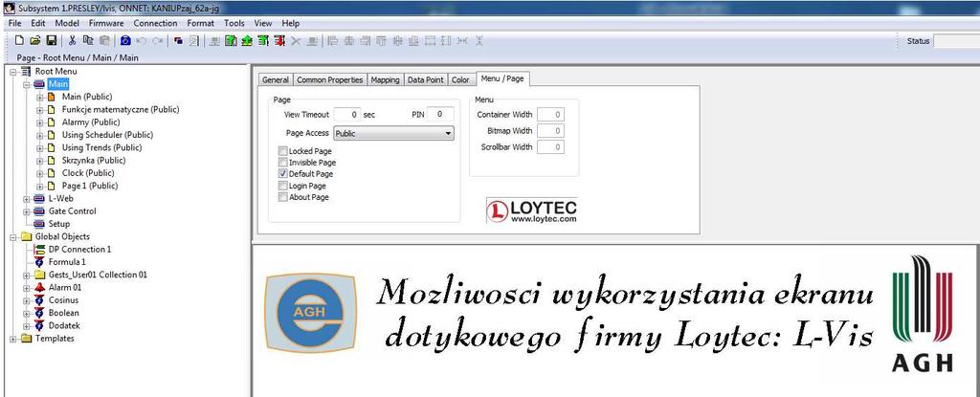Open the Model menu
Screen dimensions: 980x397
pyautogui.click(x=67, y=23)
